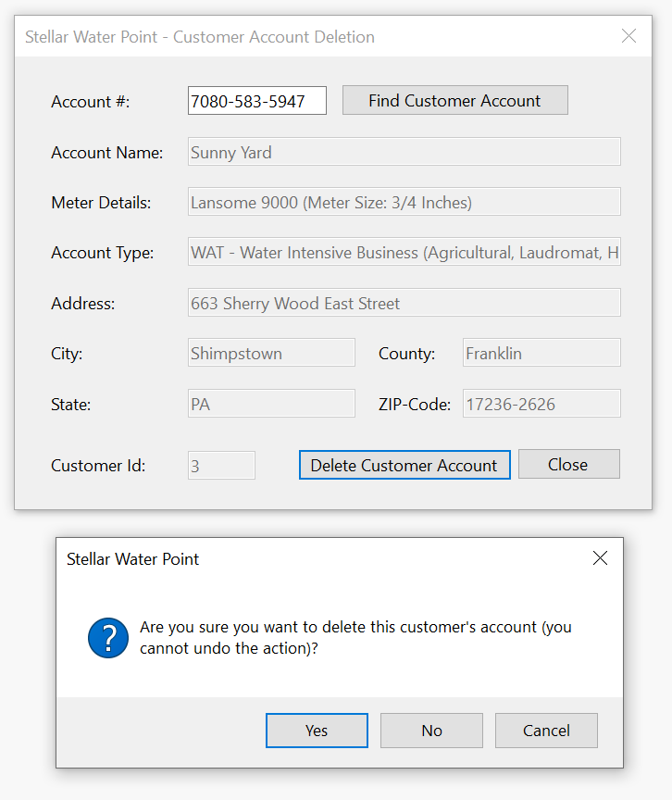The height and width of the screenshot is (800, 672).
Task: Choose No in the confirmation dialog
Action: (431, 731)
